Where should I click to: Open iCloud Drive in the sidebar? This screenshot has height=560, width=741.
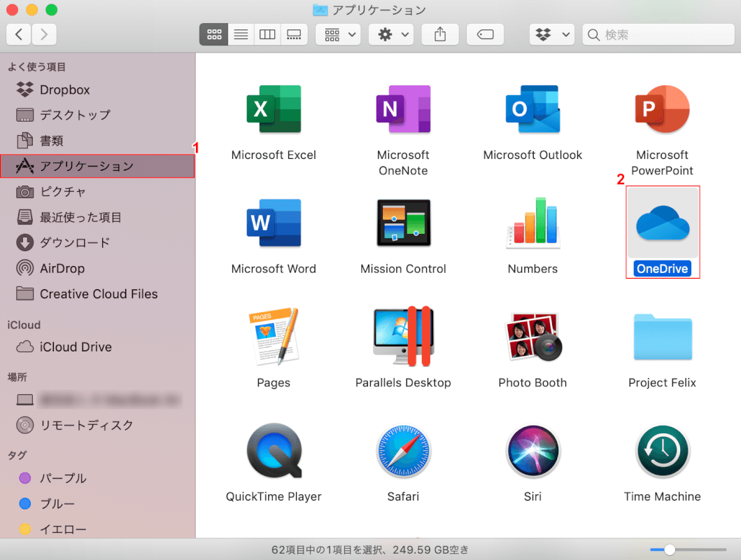[98, 347]
